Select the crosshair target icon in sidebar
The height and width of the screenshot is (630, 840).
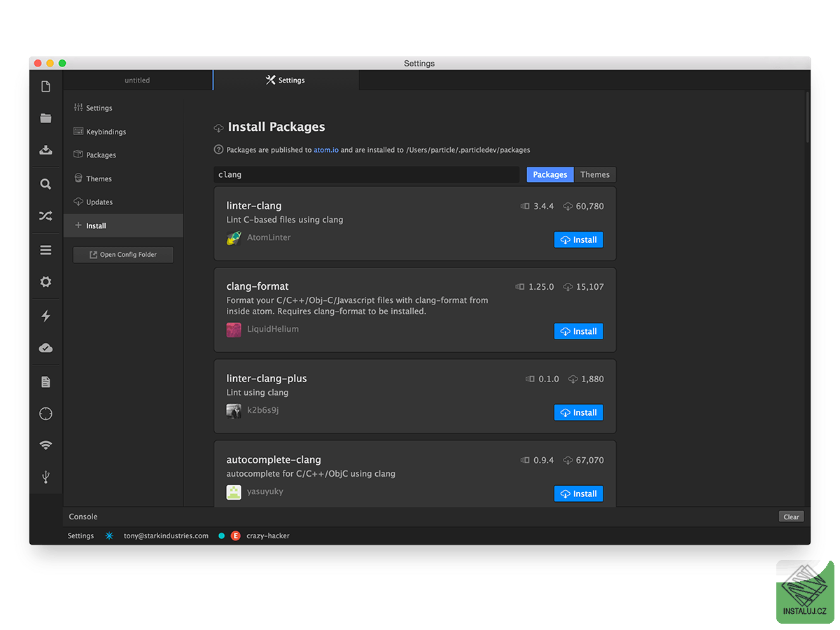(x=45, y=413)
